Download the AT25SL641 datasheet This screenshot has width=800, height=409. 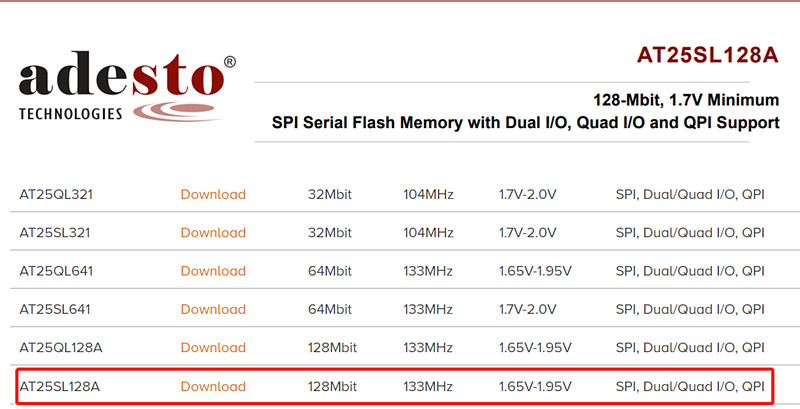coord(213,309)
